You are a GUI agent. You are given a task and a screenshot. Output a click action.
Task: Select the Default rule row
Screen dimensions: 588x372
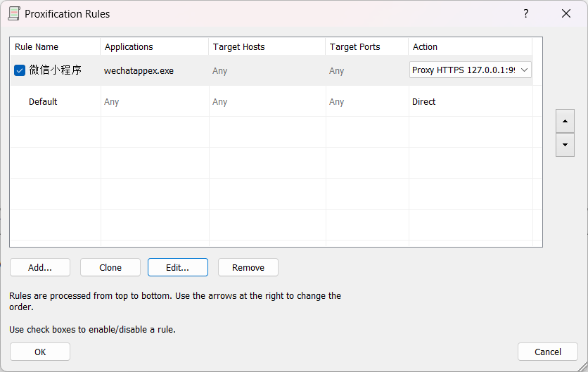pos(43,102)
